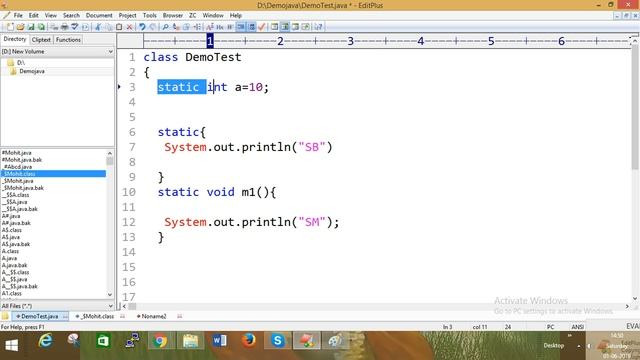Open the Edit menu
The height and width of the screenshot is (360, 640).
click(33, 16)
